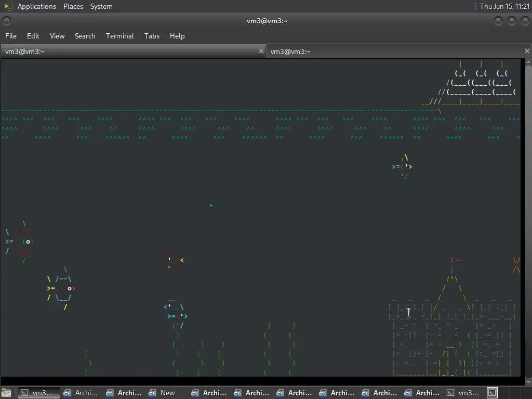532x399 pixels.
Task: Click the scrollbar down arrow
Action: (528, 382)
